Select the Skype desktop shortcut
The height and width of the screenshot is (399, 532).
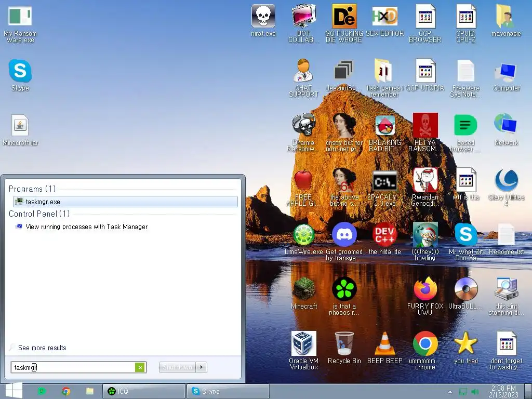click(x=20, y=75)
